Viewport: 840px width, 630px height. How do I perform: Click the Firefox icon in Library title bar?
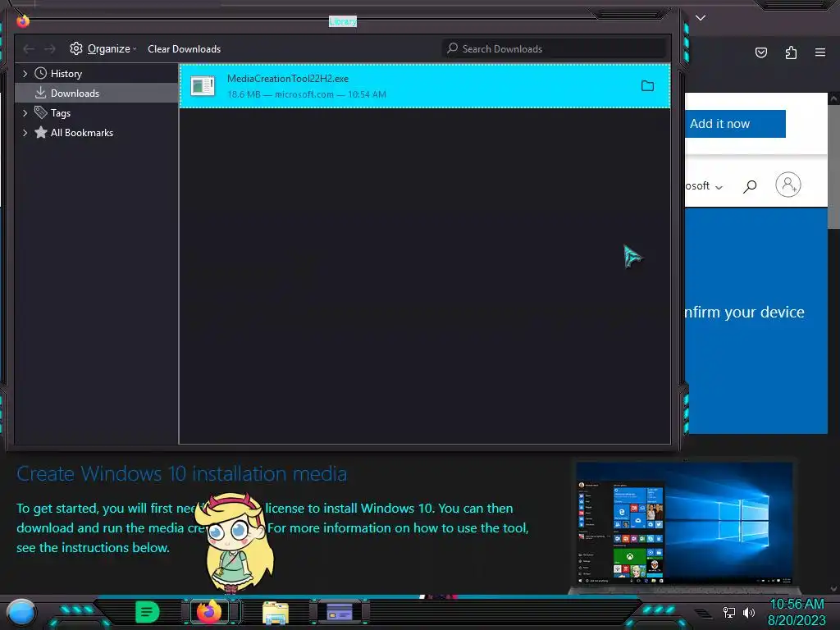pos(22,21)
